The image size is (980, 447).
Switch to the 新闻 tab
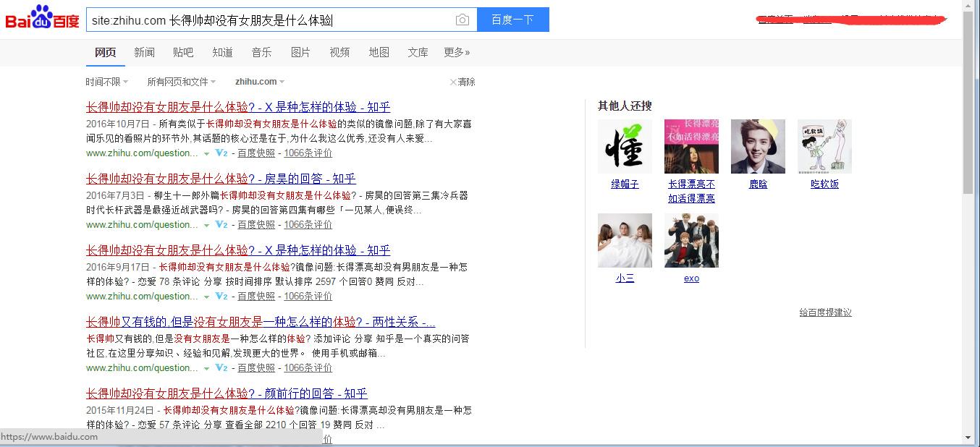click(144, 52)
